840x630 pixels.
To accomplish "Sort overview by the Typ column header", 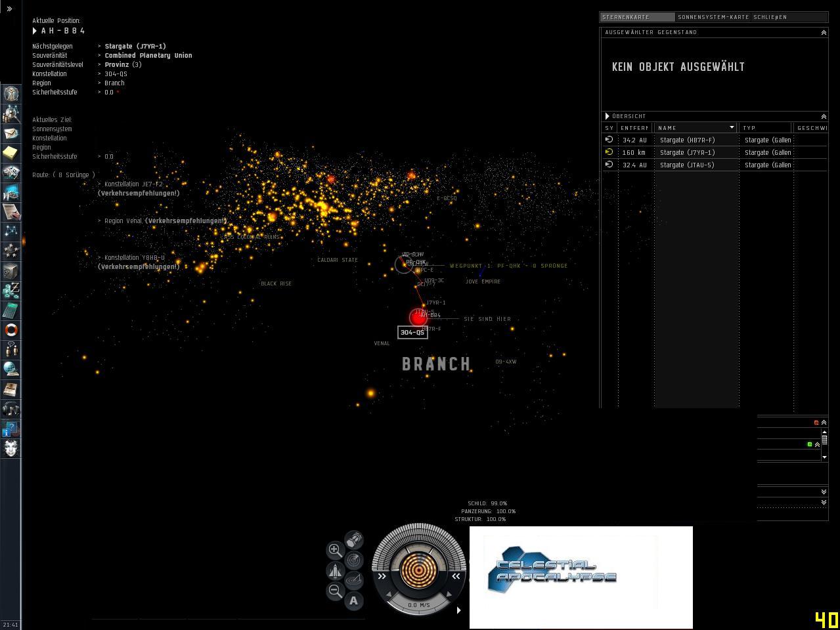I will tap(766, 128).
